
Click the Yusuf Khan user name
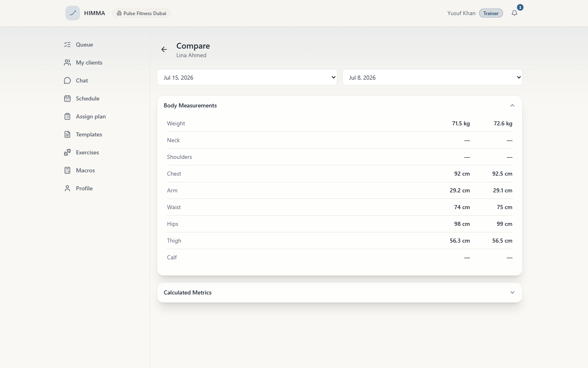pos(461,13)
